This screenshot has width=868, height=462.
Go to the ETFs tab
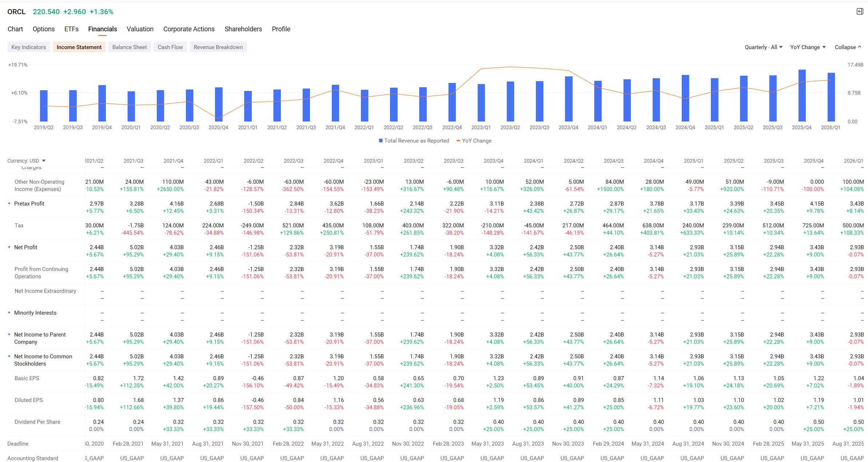71,29
